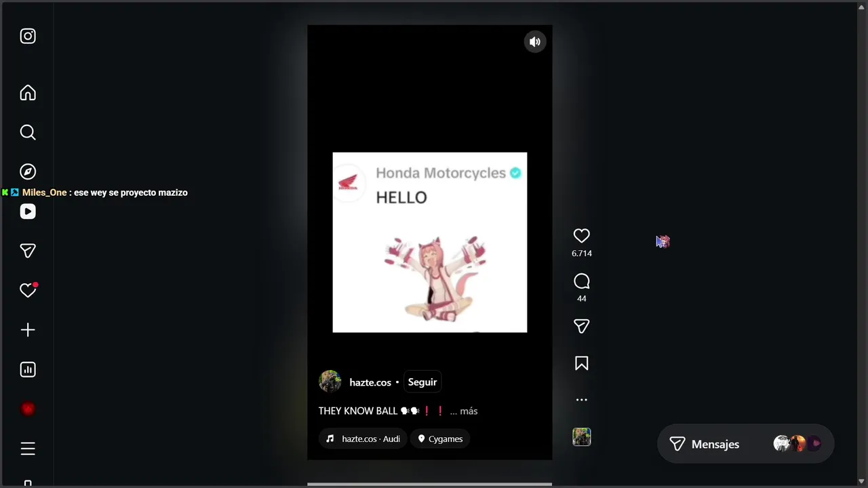The image size is (868, 488).
Task: Open the Cygames location tag
Action: 441,439
